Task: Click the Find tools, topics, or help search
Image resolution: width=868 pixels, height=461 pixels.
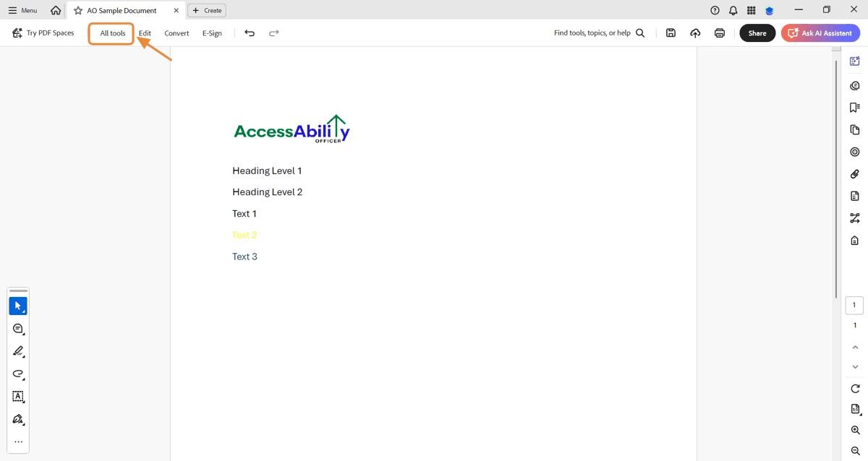Action: coord(599,33)
